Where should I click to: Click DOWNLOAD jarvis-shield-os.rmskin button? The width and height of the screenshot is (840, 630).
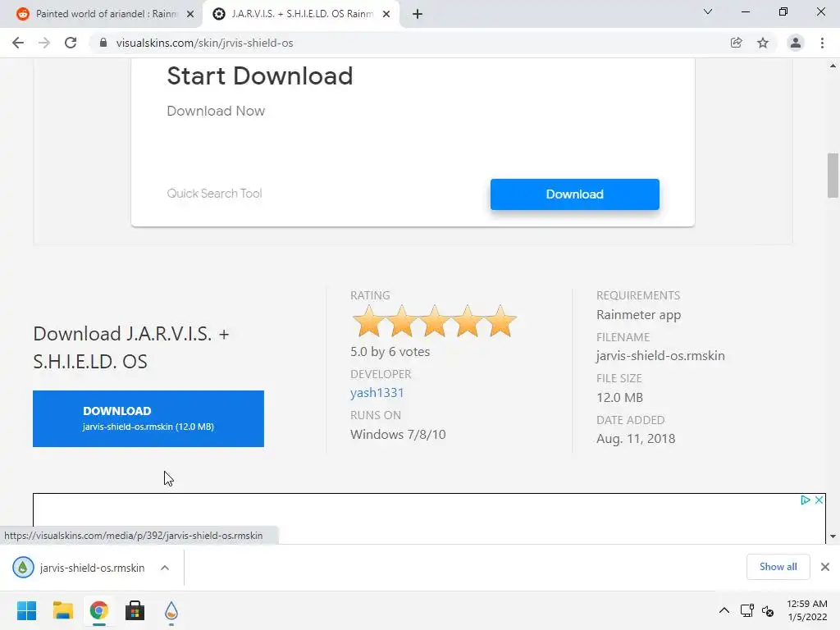pos(148,418)
